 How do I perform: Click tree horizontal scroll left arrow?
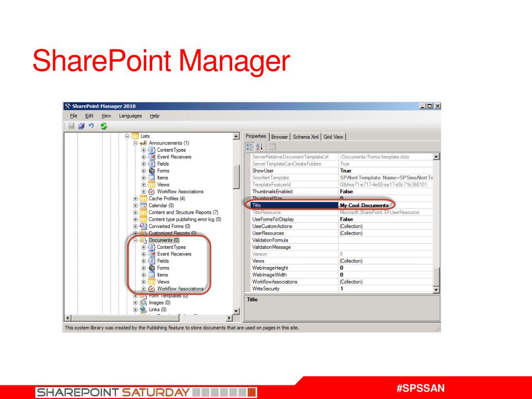pyautogui.click(x=68, y=318)
